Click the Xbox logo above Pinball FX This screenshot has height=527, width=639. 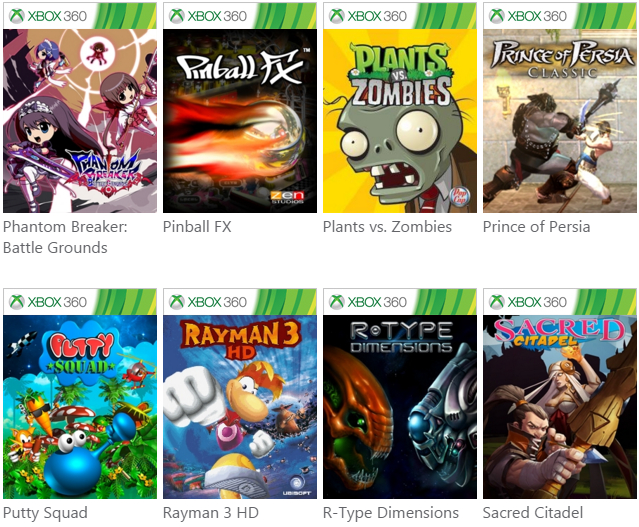pos(177,16)
